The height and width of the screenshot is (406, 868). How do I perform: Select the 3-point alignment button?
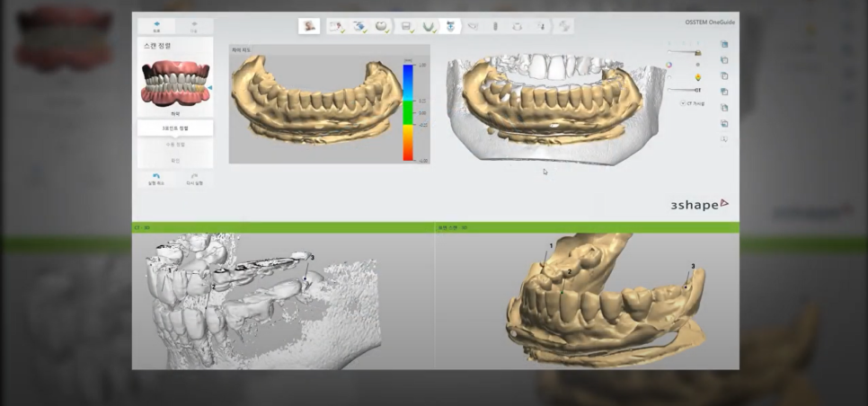pos(174,128)
